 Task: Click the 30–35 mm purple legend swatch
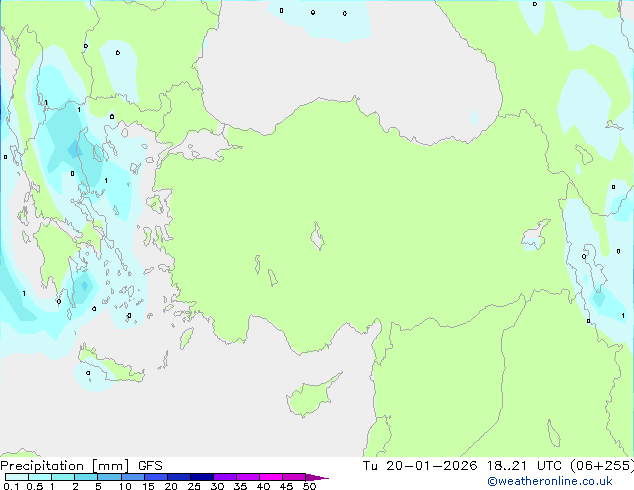click(224, 477)
